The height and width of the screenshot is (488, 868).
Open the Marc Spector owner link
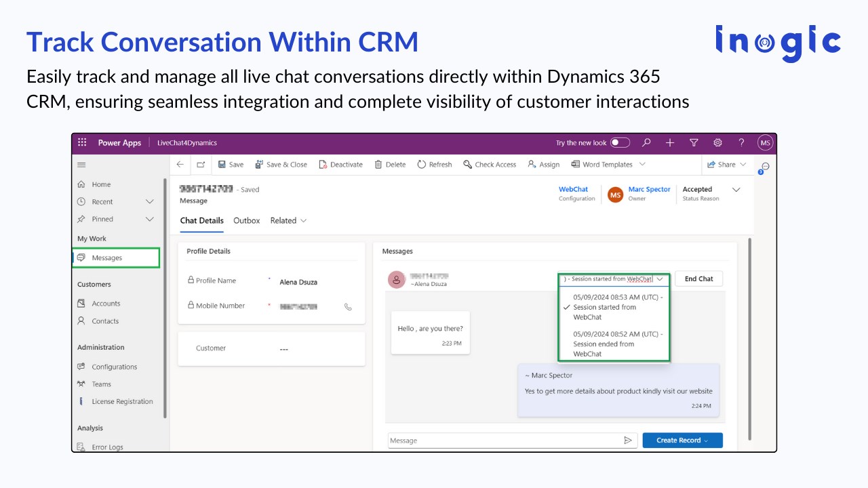(x=649, y=189)
